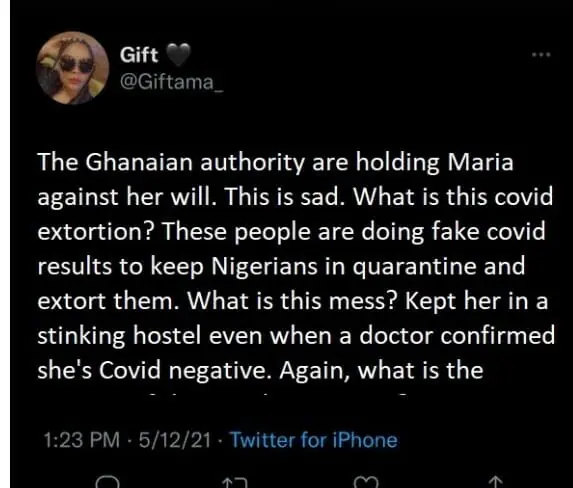Image resolution: width=573 pixels, height=488 pixels.
Task: Click the word extortion? in the tweet
Action: coord(95,232)
